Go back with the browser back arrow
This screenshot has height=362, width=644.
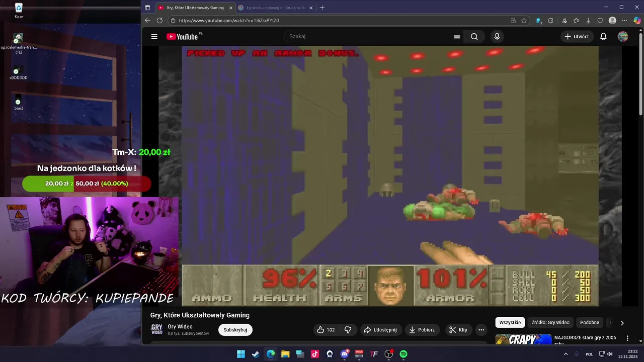point(147,21)
